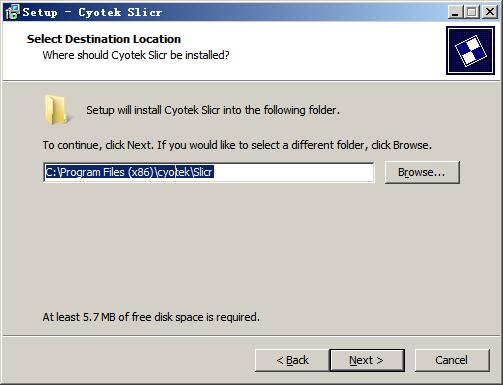
Task: Click the Cyotek Slicr checkered logo image
Action: pyautogui.click(x=470, y=51)
